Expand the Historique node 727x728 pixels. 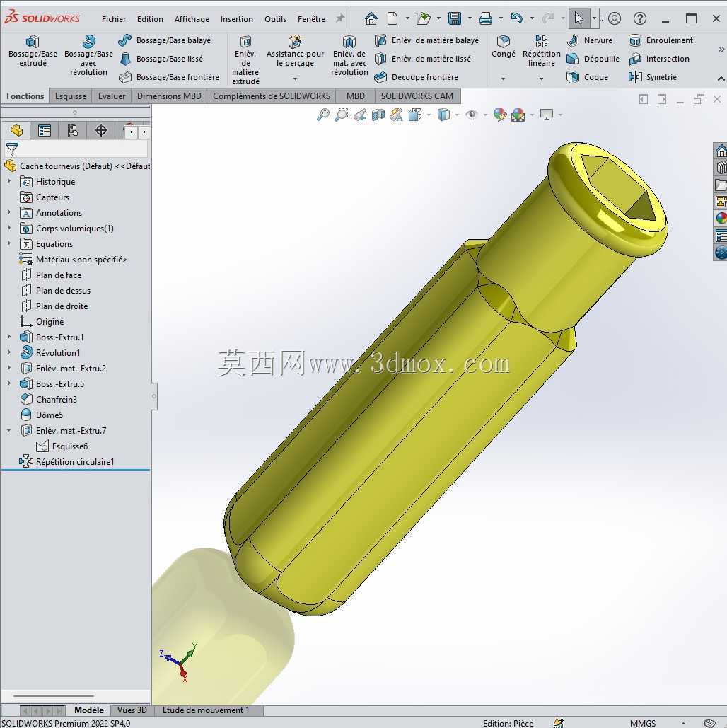pyautogui.click(x=8, y=182)
